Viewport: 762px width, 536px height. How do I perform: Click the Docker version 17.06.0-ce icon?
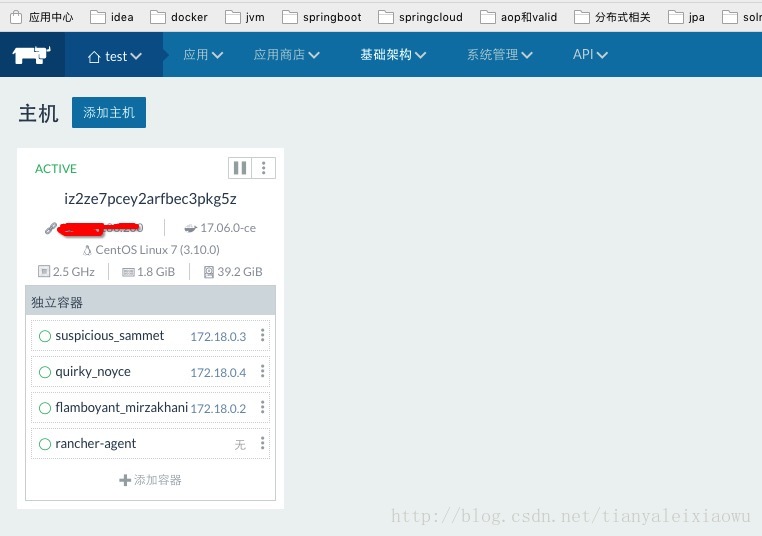tap(190, 228)
